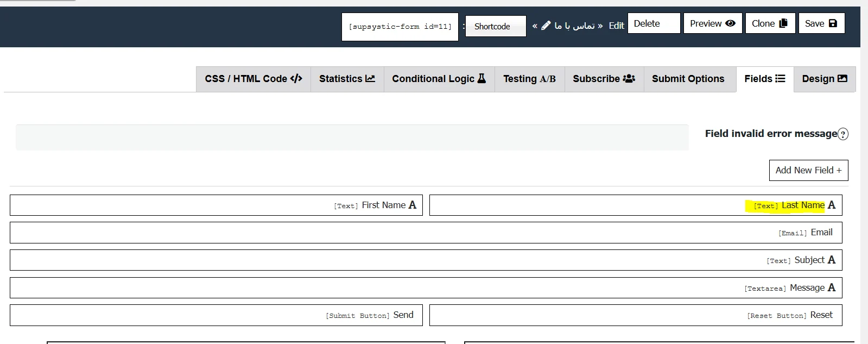Open the CSS / HTML Code tab
Screen dimensions: 868x344
tap(253, 79)
